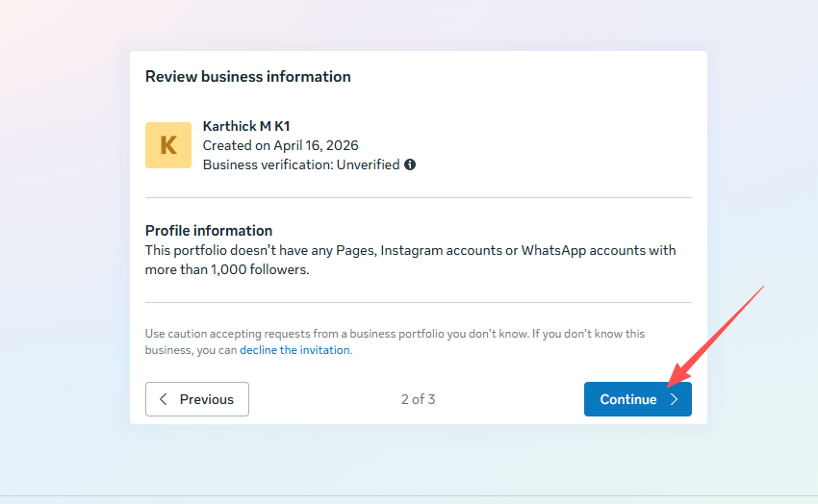Click the 'Profile information' heading
This screenshot has width=818, height=504.
[209, 231]
